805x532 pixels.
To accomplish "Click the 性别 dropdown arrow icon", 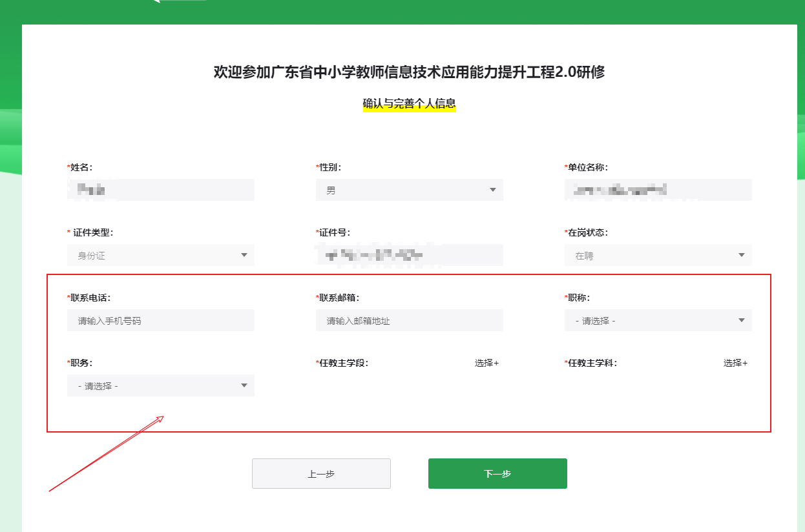I will 493,190.
